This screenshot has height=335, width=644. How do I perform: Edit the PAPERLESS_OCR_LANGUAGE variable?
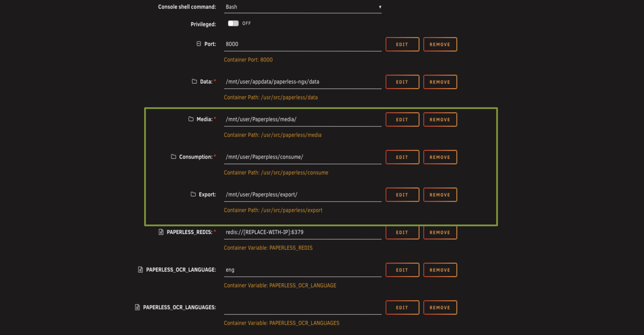tap(402, 270)
